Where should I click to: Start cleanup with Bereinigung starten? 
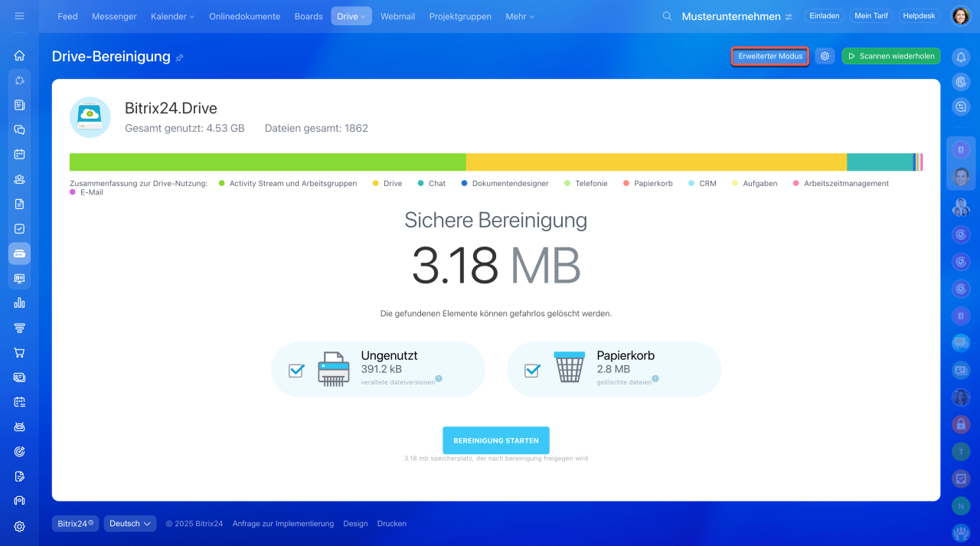496,440
